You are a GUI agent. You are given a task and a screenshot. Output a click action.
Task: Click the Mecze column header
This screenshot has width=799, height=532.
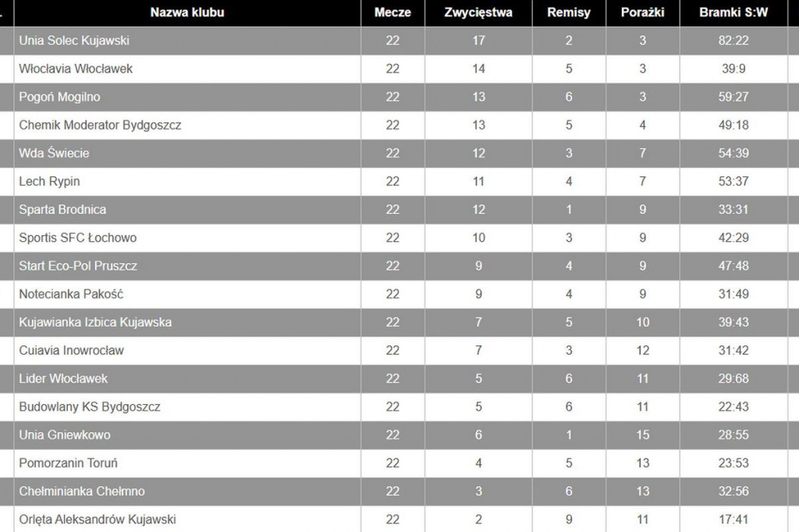point(392,12)
